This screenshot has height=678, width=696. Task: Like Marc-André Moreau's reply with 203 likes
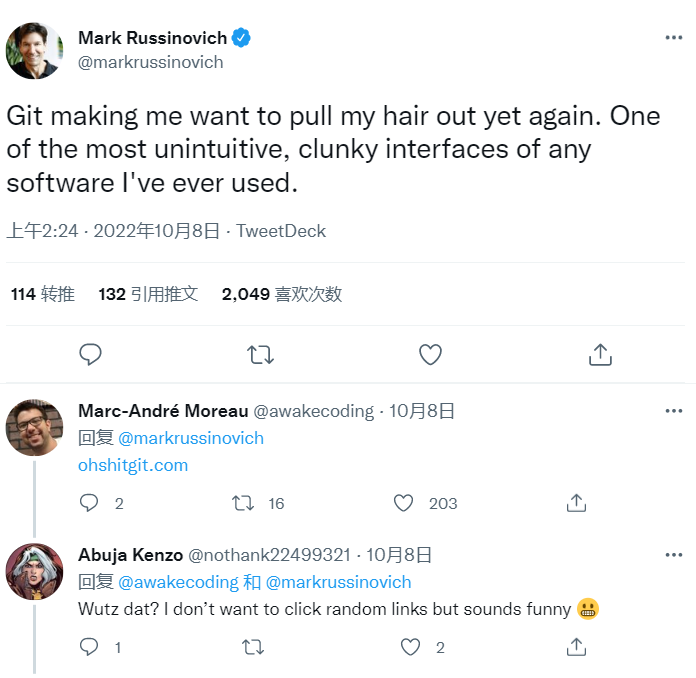[404, 503]
